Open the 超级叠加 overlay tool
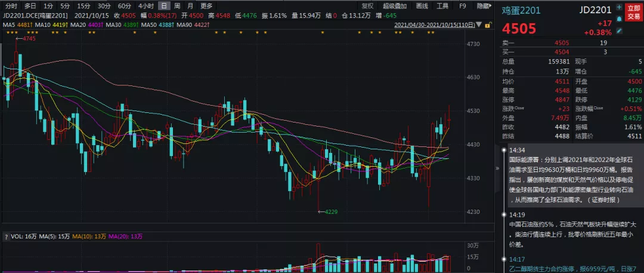Viewport: 644px width, 273px height. pos(395,5)
